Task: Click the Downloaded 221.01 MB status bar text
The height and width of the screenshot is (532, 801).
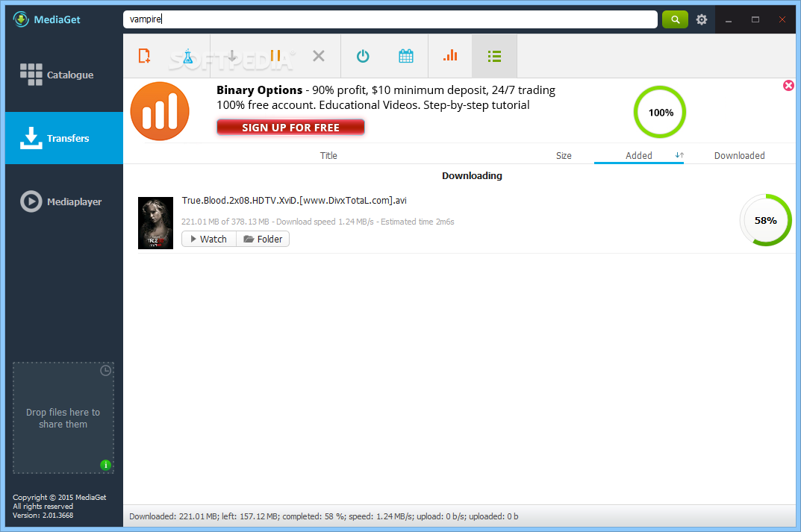Action: (x=323, y=516)
